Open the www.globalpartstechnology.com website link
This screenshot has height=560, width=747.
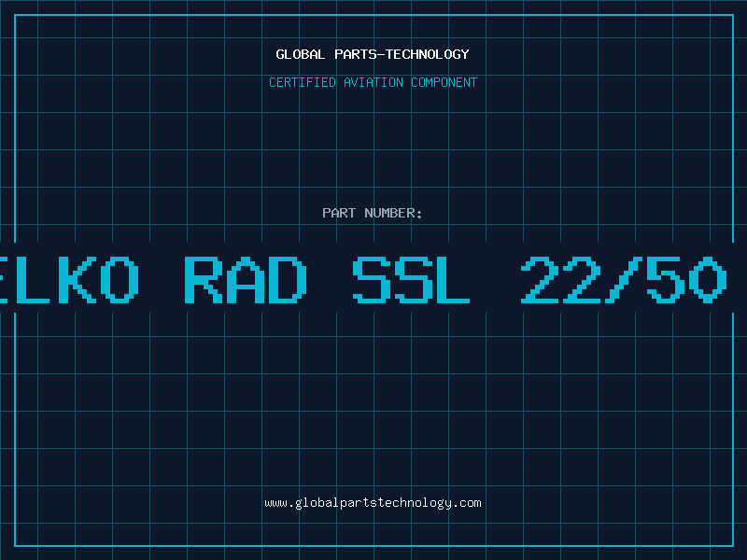coord(373,503)
